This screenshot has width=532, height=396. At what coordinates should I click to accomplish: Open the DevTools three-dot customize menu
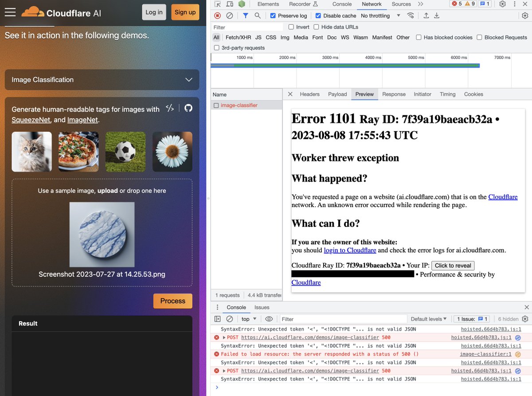pyautogui.click(x=514, y=4)
